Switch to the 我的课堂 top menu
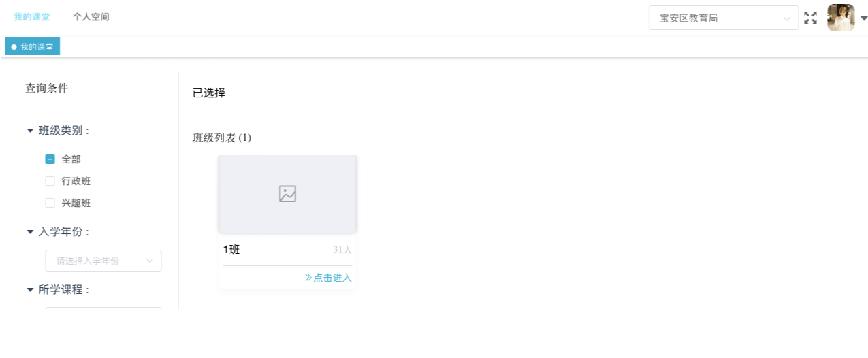The height and width of the screenshot is (358, 868). pos(31,17)
